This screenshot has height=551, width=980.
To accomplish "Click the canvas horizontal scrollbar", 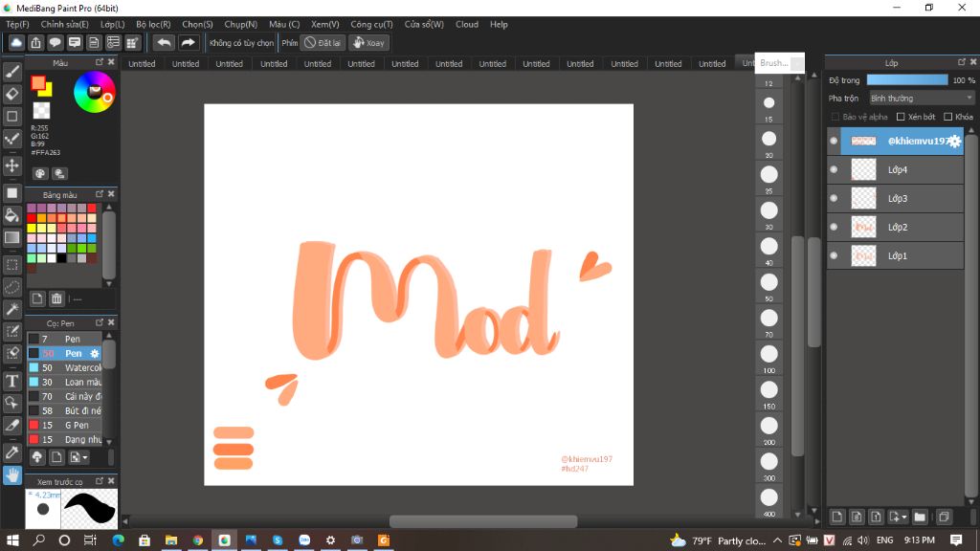I will [x=483, y=521].
